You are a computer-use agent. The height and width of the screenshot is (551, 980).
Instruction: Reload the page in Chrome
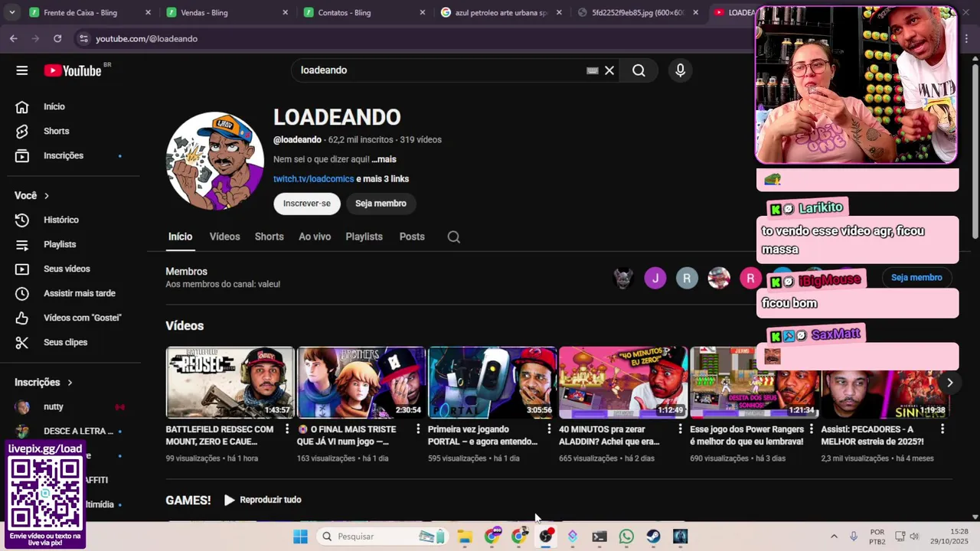click(57, 38)
